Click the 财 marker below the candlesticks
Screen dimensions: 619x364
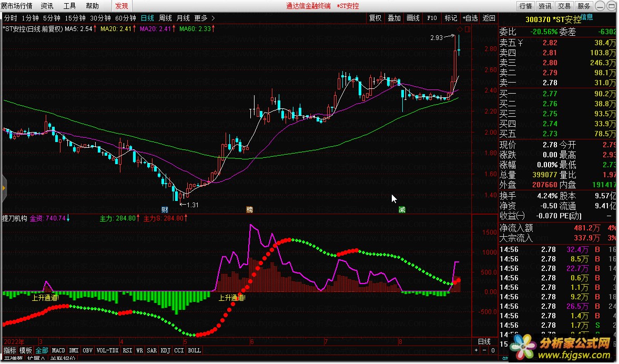point(165,210)
